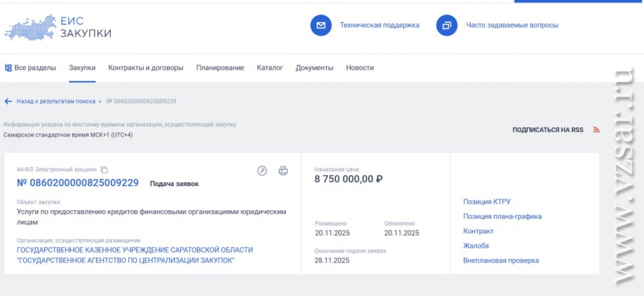Click the EIS Zakupki logo

[x=58, y=26]
